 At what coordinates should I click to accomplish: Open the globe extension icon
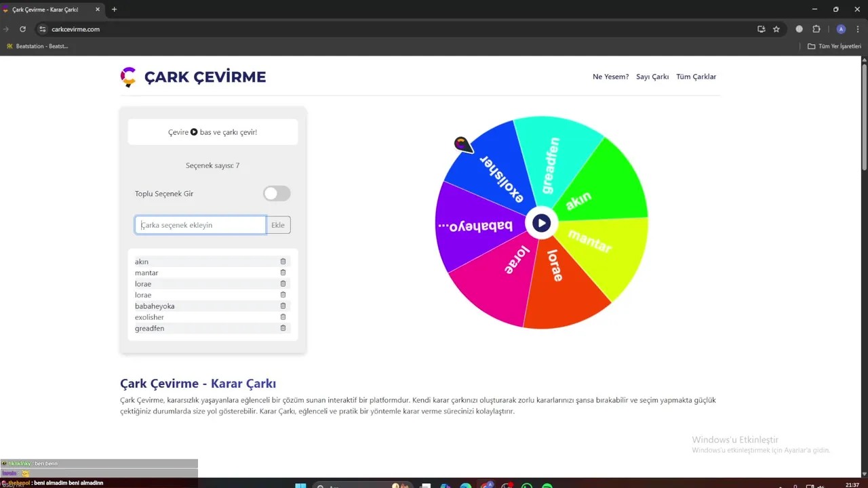pyautogui.click(x=799, y=29)
